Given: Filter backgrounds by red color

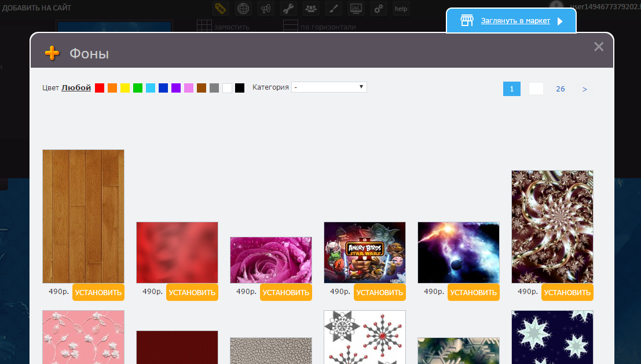Looking at the screenshot, I should pos(100,88).
